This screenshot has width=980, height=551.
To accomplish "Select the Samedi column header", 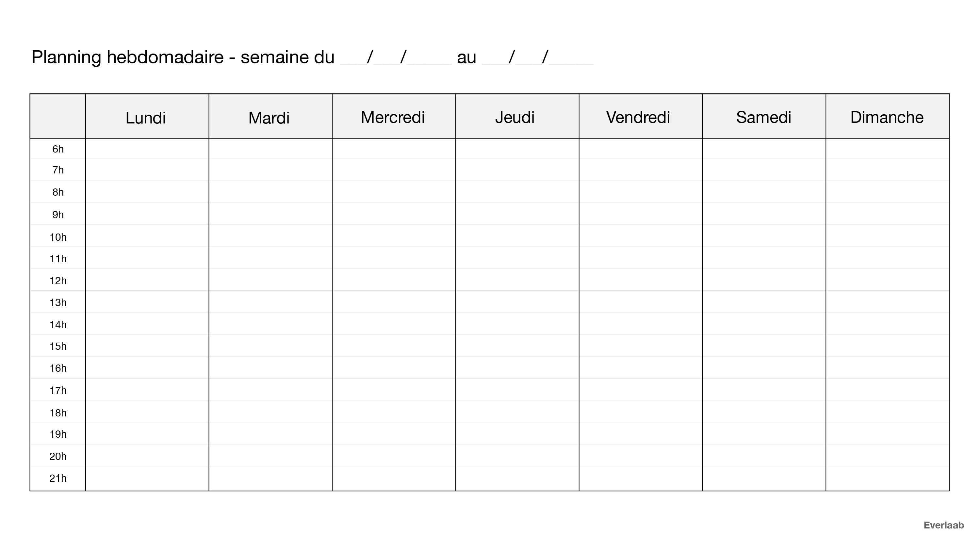I will [x=763, y=117].
